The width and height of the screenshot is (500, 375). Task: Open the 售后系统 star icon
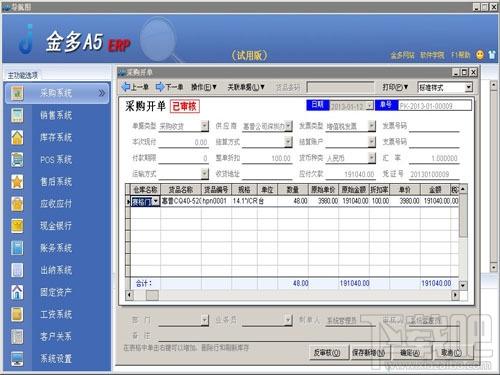17,182
